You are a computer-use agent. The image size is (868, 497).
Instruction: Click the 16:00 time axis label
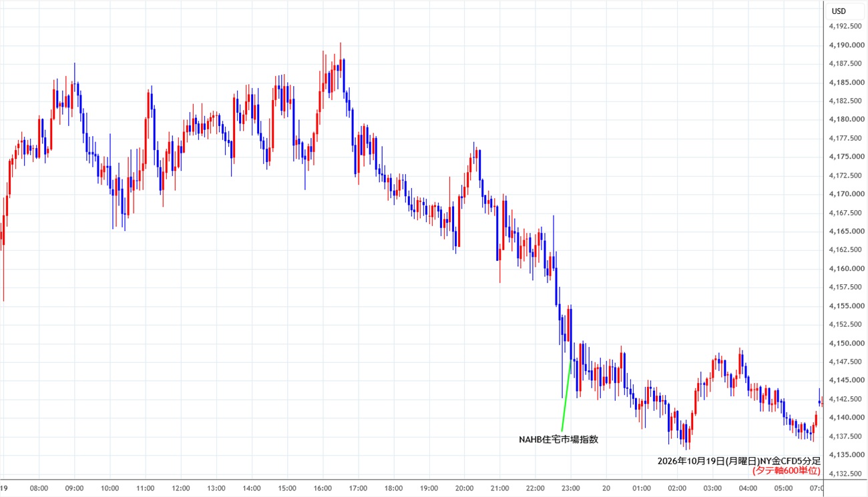coord(322,488)
